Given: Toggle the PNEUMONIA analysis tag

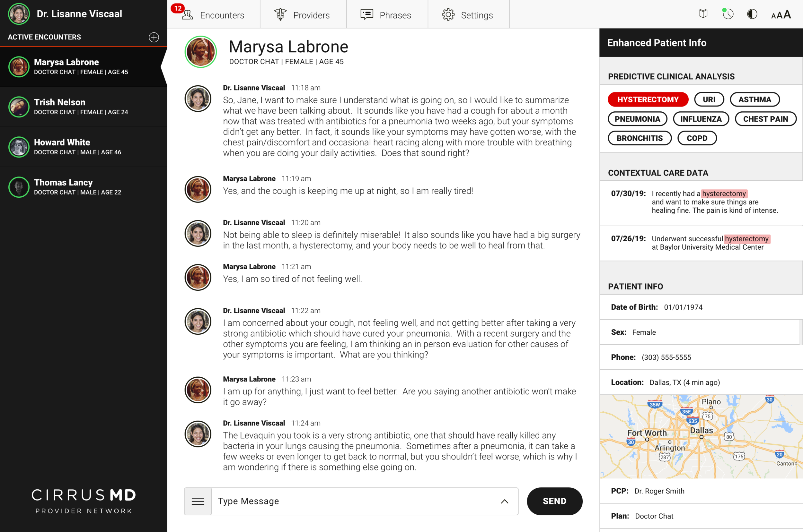Looking at the screenshot, I should pyautogui.click(x=637, y=119).
